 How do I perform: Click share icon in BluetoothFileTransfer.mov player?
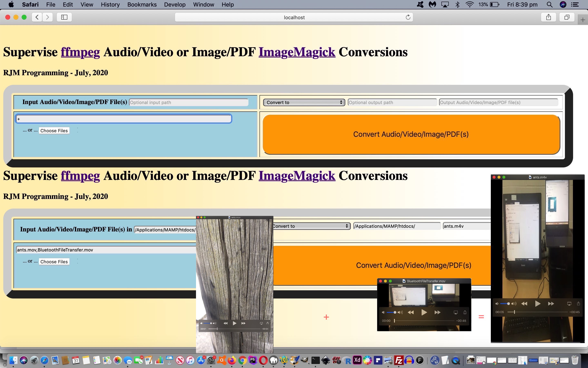pyautogui.click(x=465, y=312)
